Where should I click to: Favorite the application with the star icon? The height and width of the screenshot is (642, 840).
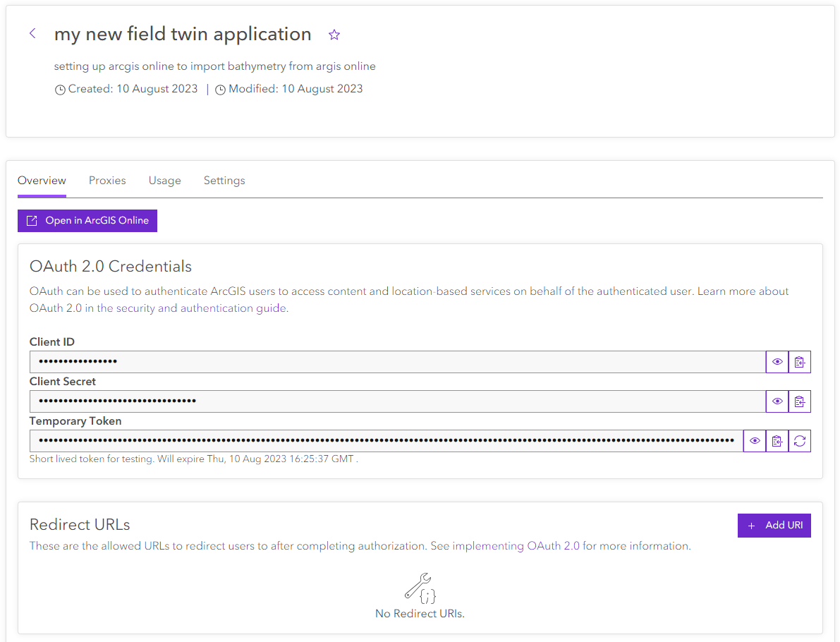pos(334,35)
